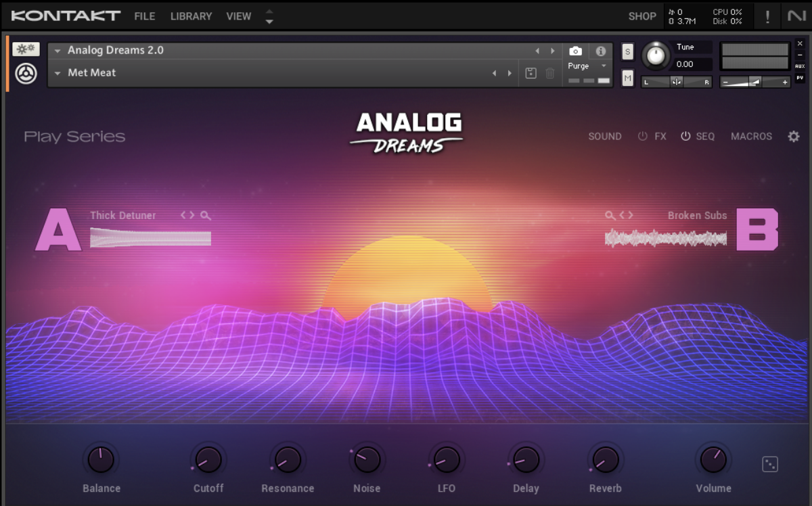Expand the Met Meat snapshot dropdown

[x=58, y=73]
